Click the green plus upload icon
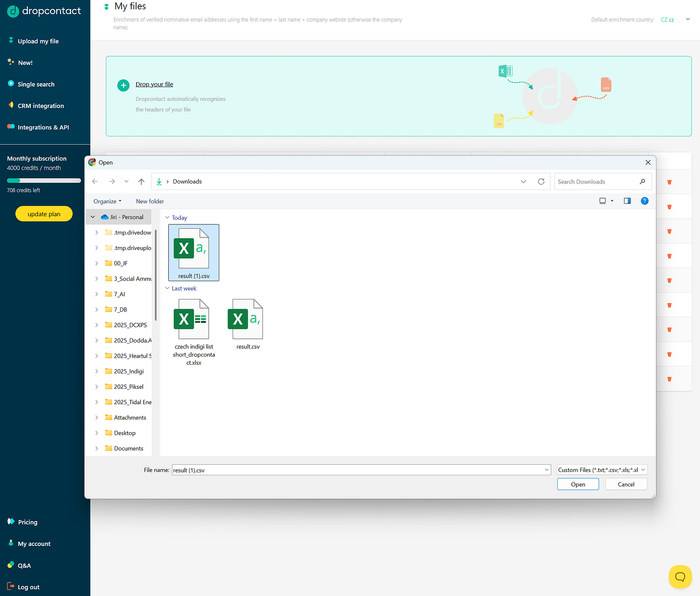This screenshot has height=596, width=700. [124, 85]
